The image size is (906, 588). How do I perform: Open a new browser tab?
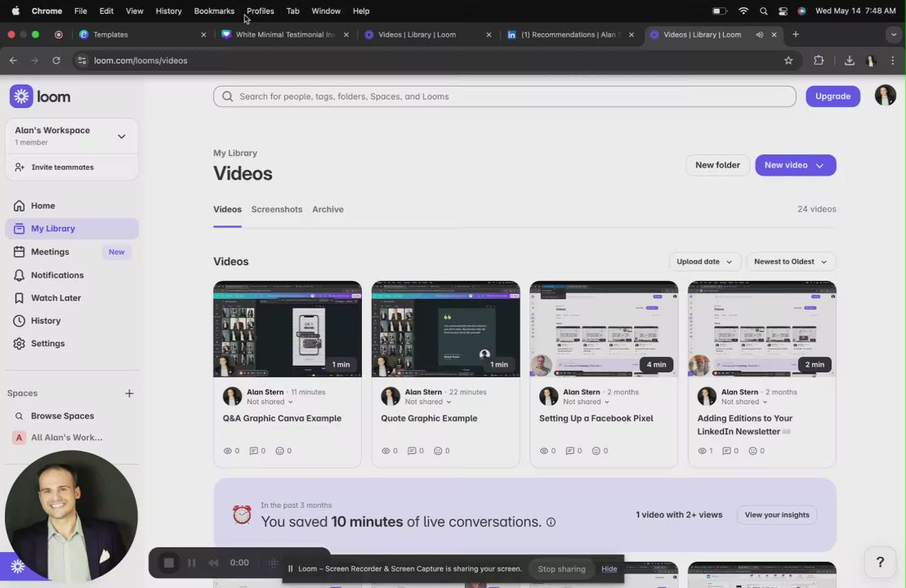(x=796, y=34)
